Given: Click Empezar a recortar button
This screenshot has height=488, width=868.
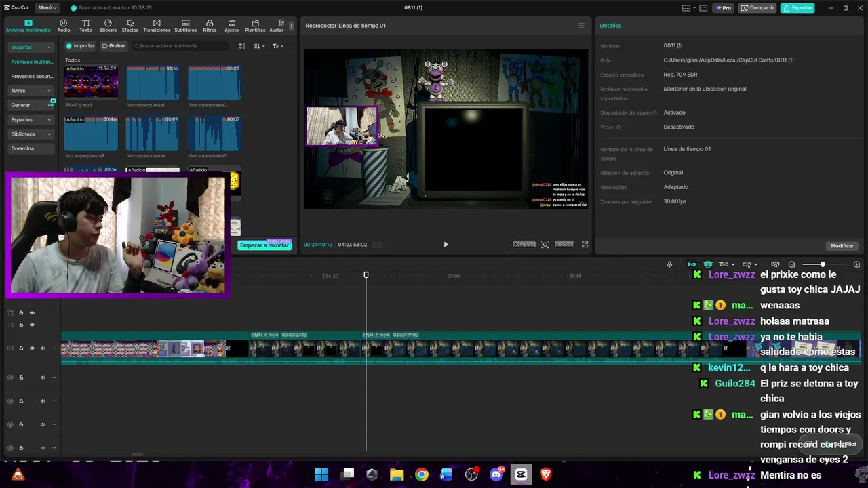Looking at the screenshot, I should click(x=264, y=245).
